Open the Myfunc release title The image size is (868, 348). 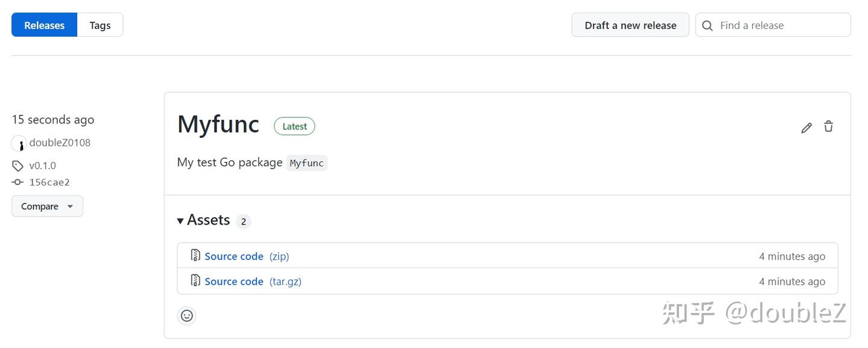click(218, 125)
